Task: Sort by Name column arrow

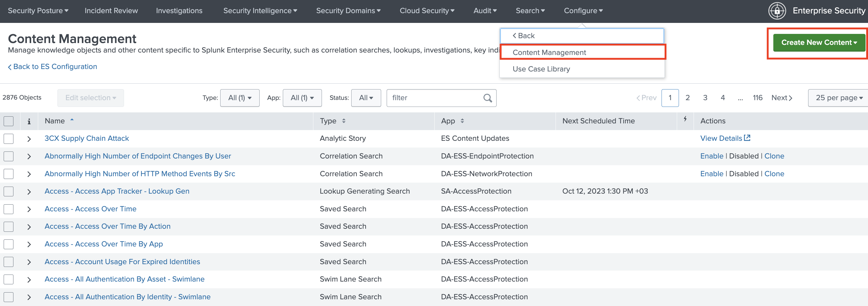Action: [x=72, y=120]
